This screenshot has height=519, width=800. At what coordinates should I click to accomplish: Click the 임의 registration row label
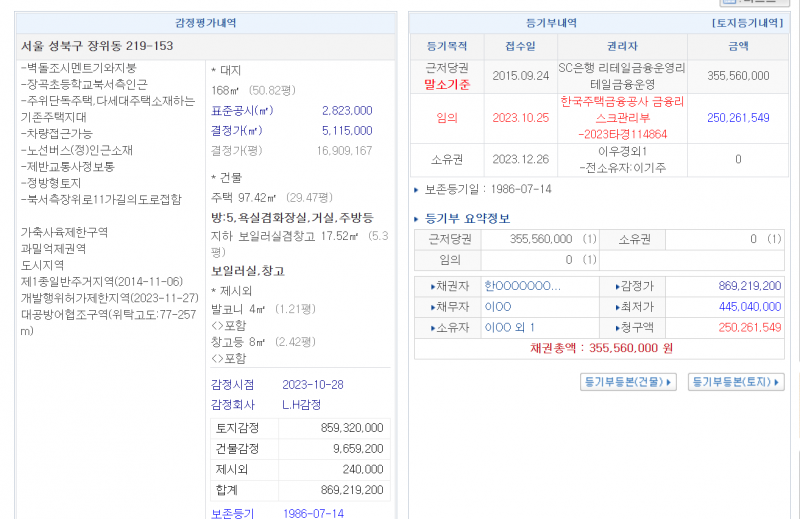coord(447,117)
